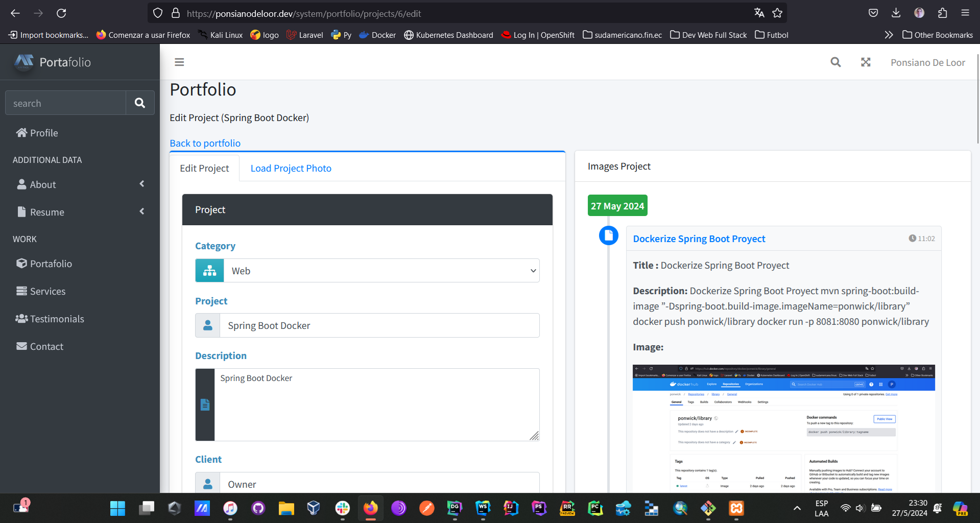
Task: Expand the About sidebar menu
Action: (80, 184)
